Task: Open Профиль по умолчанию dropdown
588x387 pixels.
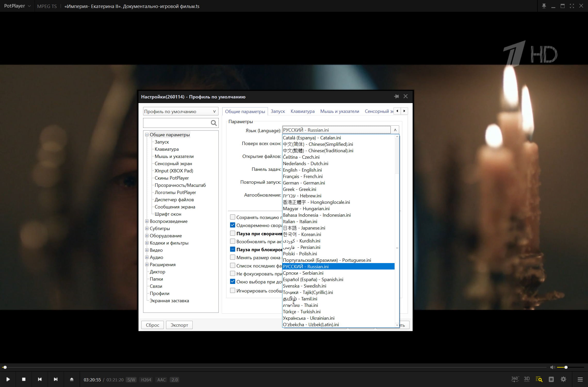Action: click(181, 112)
